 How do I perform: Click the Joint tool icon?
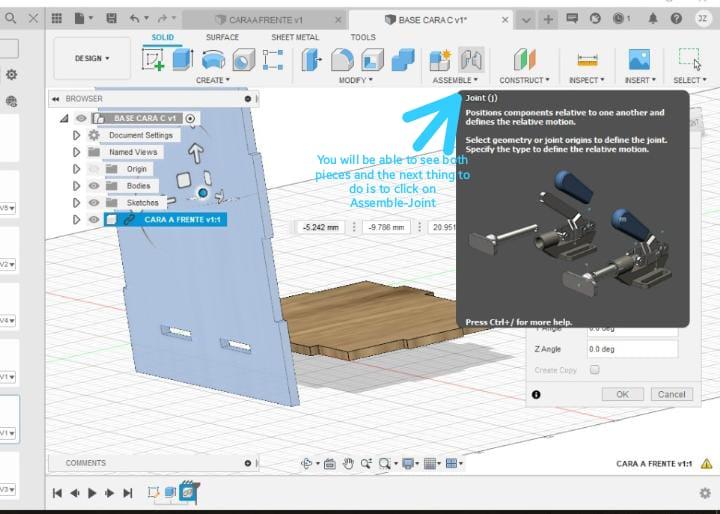(471, 60)
